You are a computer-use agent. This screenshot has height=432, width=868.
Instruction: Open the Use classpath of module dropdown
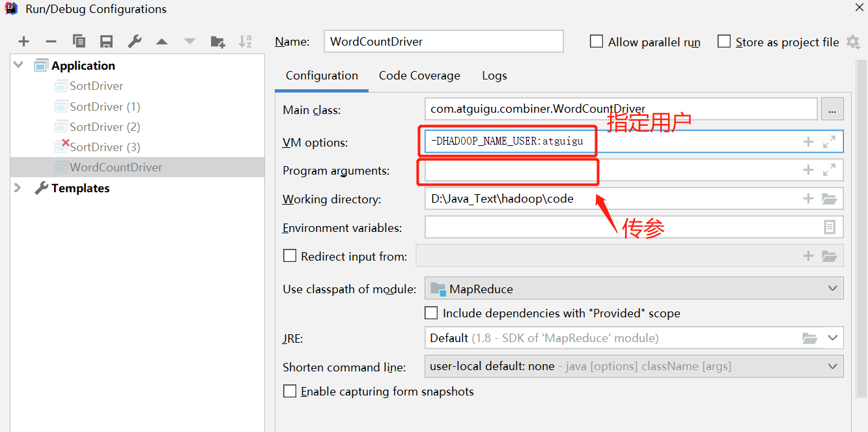click(x=634, y=289)
